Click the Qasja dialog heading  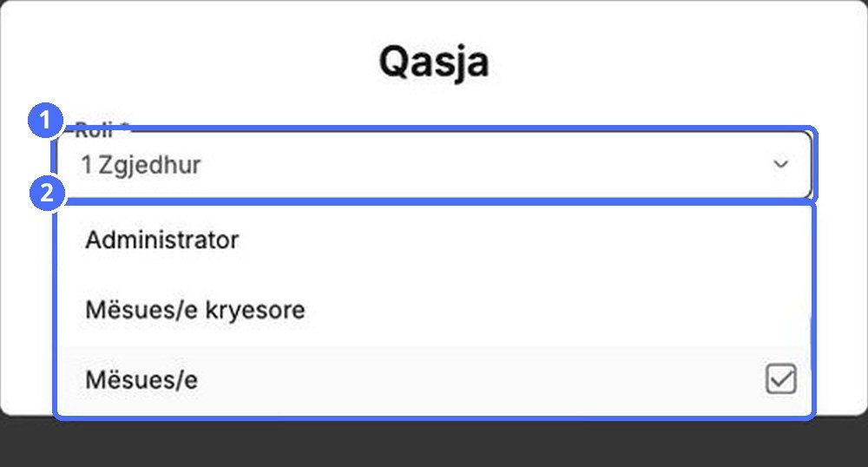click(x=434, y=62)
